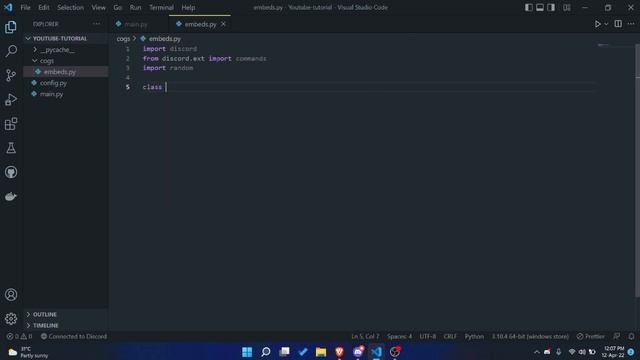Image resolution: width=640 pixels, height=360 pixels.
Task: Select the embeds.py editor tab
Action: coord(200,24)
